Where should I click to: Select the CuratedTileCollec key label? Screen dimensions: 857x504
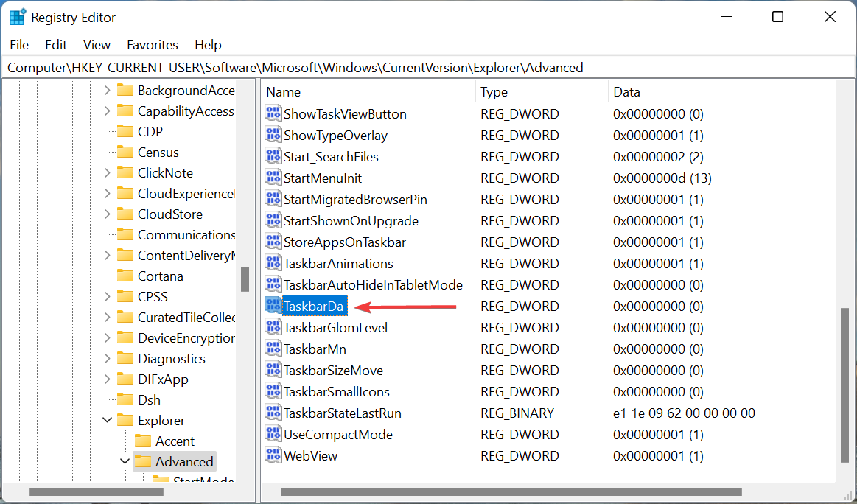tap(186, 317)
